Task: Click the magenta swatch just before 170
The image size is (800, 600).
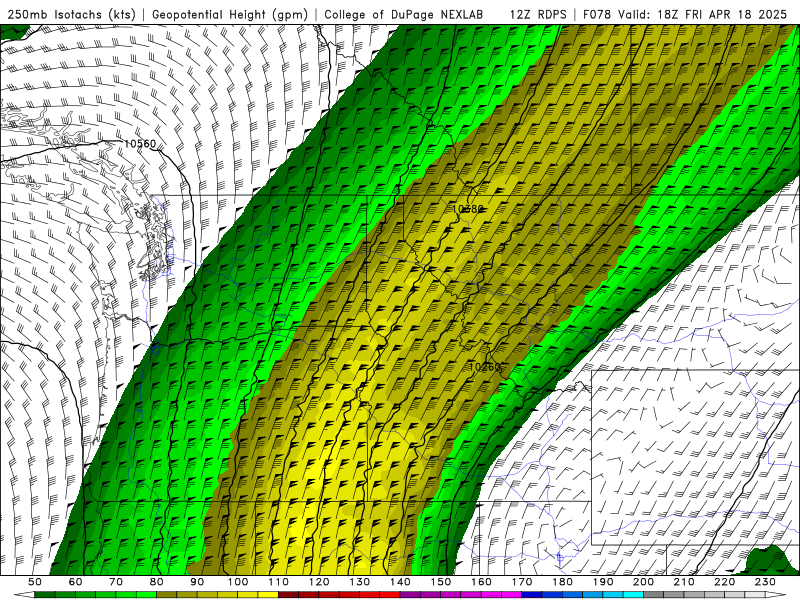Action: [511, 595]
